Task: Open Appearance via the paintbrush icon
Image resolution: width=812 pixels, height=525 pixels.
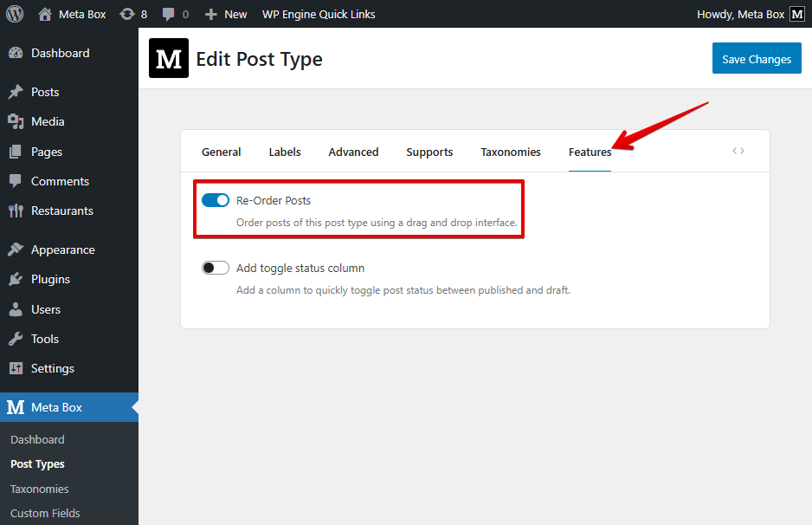Action: click(x=15, y=249)
